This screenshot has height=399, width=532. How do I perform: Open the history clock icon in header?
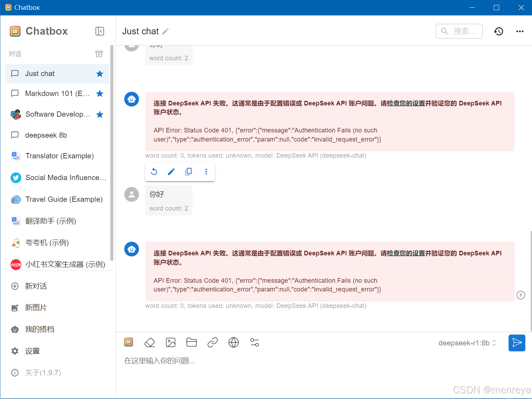(x=499, y=31)
